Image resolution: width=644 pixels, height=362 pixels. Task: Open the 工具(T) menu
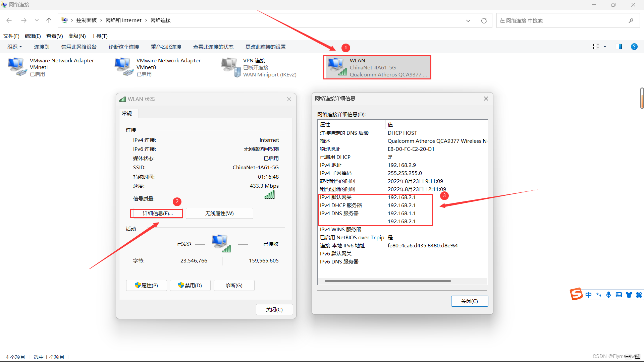pos(100,36)
